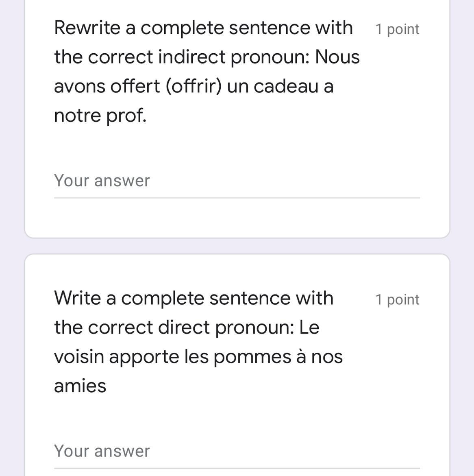Image resolution: width=474 pixels, height=476 pixels.
Task: Click the underline beneath the second "Your answer" placeholder
Action: 237,468
